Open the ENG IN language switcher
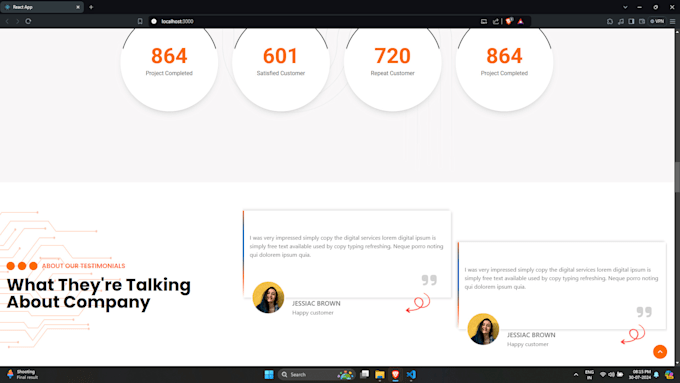 [589, 374]
